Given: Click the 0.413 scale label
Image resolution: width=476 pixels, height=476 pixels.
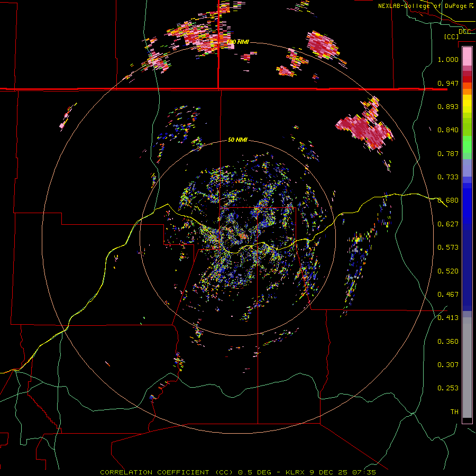Looking at the screenshot, I should click(x=448, y=318).
